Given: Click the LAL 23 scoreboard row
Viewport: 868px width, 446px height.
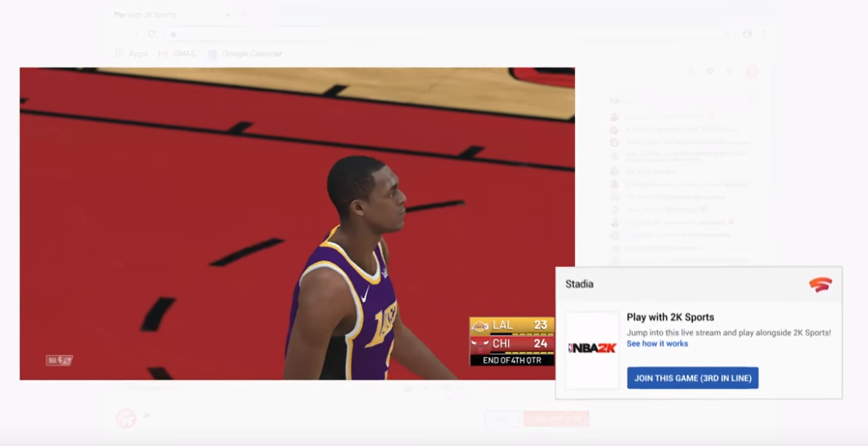Looking at the screenshot, I should pyautogui.click(x=512, y=325).
